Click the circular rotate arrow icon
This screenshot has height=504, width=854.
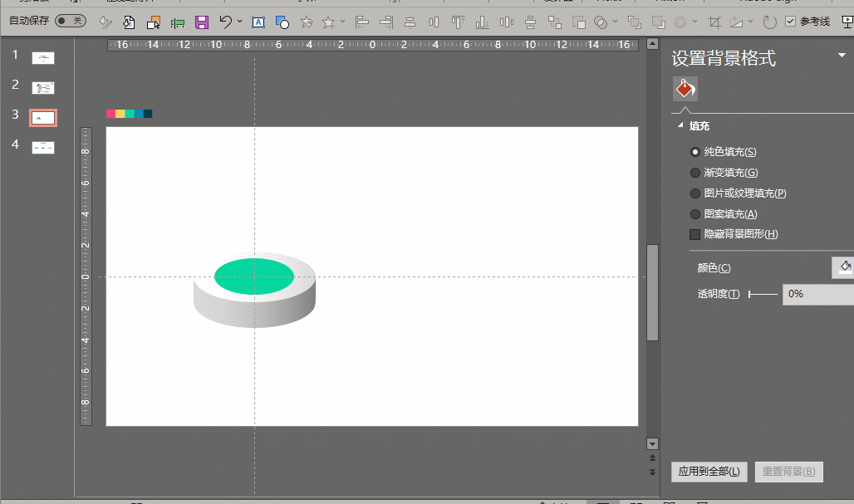pyautogui.click(x=769, y=22)
